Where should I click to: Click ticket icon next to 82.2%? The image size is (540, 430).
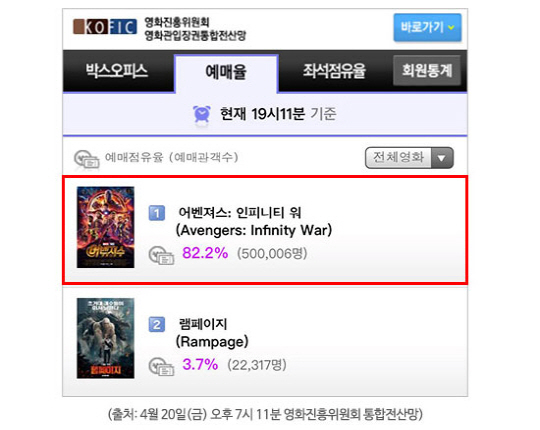161,255
